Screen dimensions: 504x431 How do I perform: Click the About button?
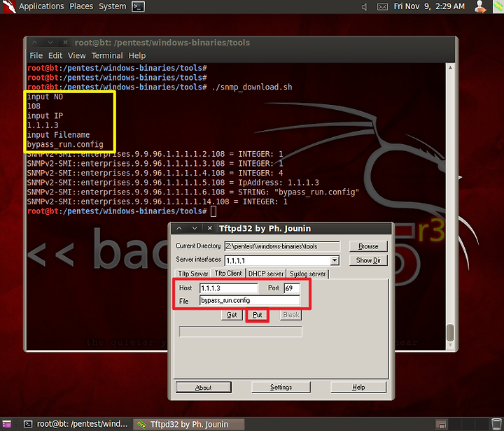click(x=204, y=388)
